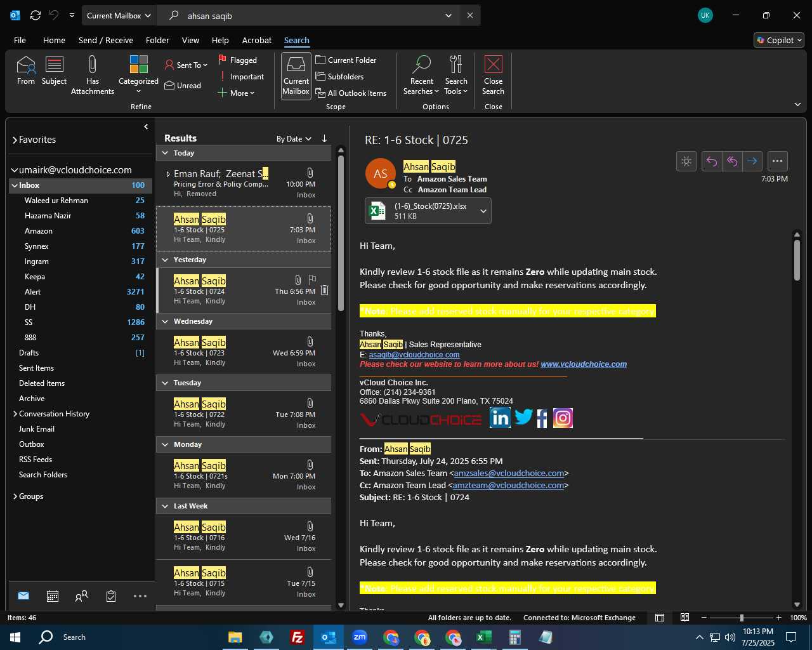
Task: Open the Sent To dropdown
Action: click(x=186, y=65)
